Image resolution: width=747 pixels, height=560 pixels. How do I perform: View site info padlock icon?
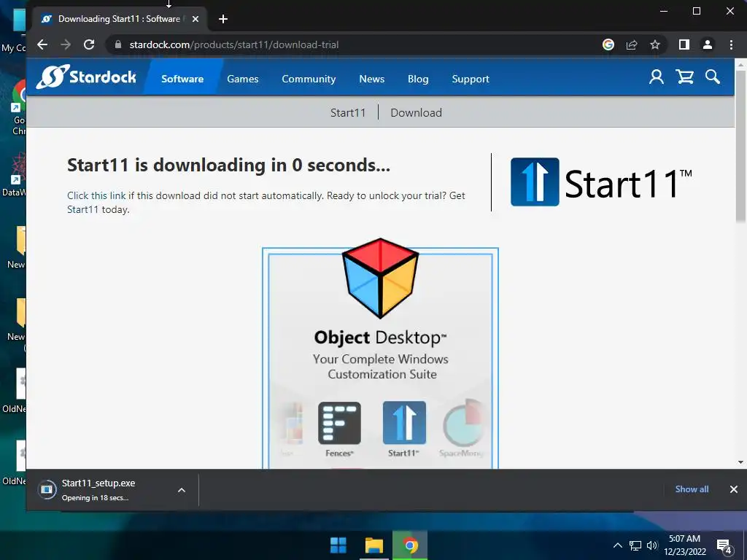tap(118, 44)
